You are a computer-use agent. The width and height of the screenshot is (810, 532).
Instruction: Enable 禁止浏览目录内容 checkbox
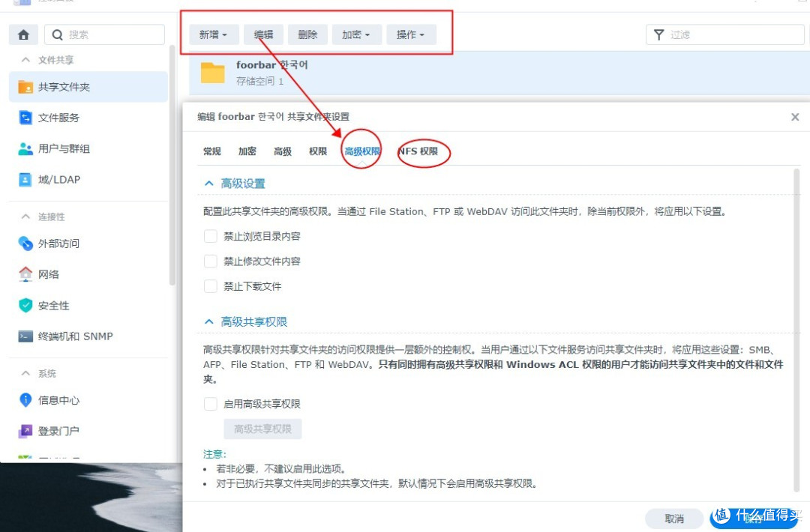210,235
